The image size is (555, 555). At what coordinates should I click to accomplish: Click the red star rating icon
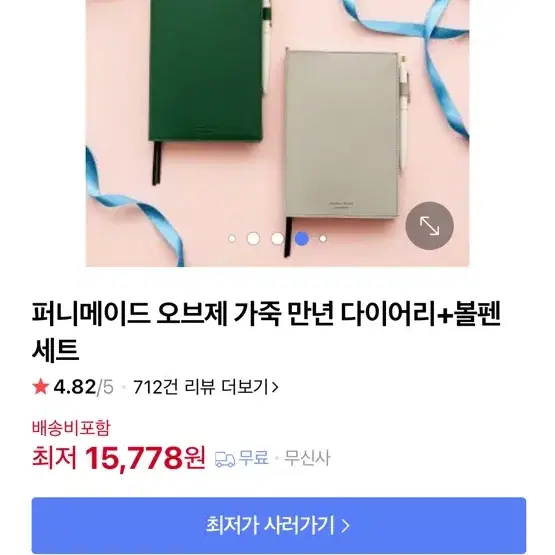40,386
